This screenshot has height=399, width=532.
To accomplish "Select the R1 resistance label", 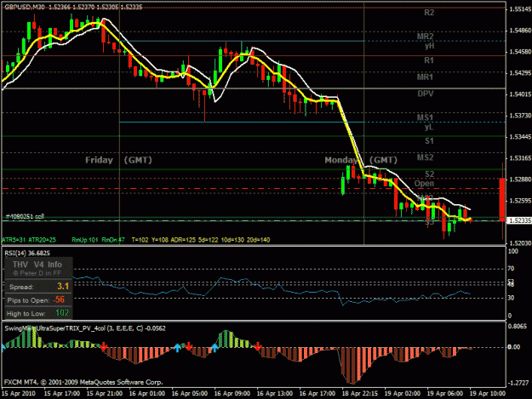I will (x=429, y=60).
